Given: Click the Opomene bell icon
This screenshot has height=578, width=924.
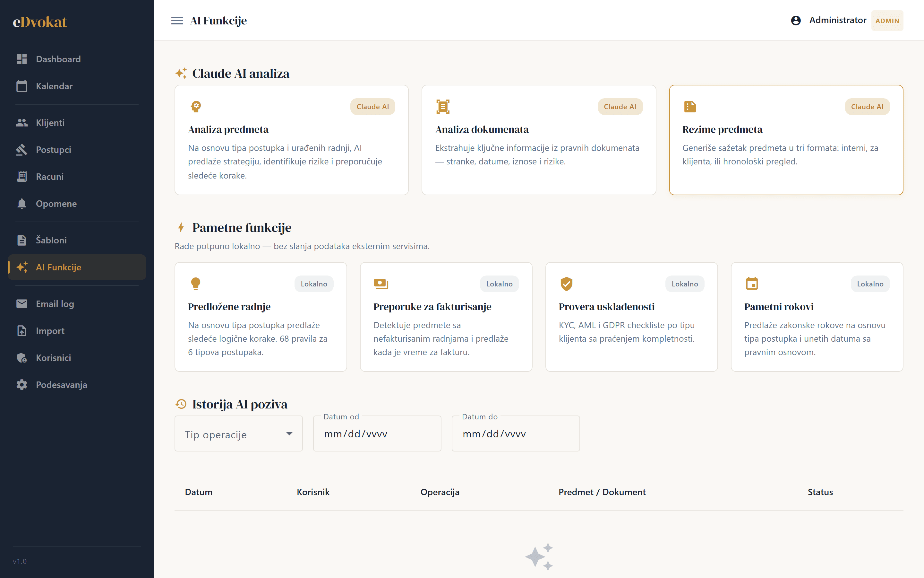Looking at the screenshot, I should (x=22, y=203).
